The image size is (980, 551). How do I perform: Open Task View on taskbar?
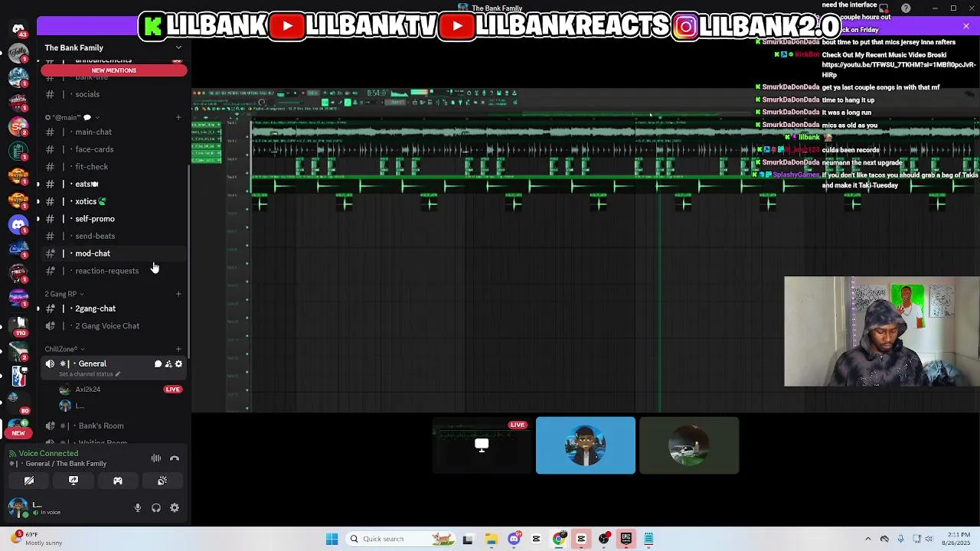[468, 539]
